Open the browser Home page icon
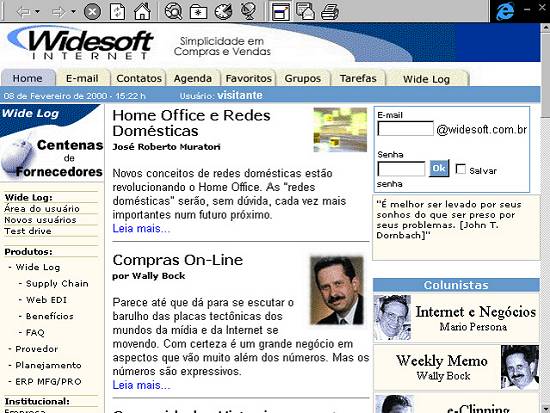Screen dimensions: 550x413 [142, 12]
